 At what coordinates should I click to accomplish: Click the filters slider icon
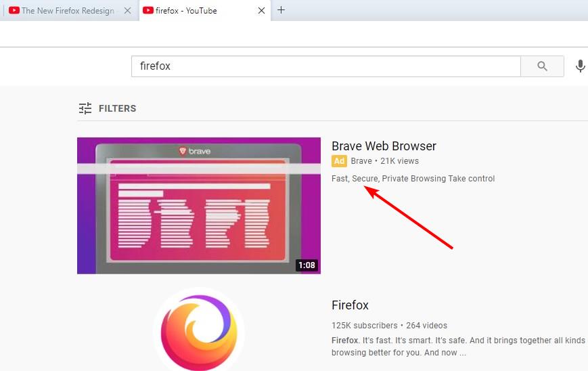[85, 108]
